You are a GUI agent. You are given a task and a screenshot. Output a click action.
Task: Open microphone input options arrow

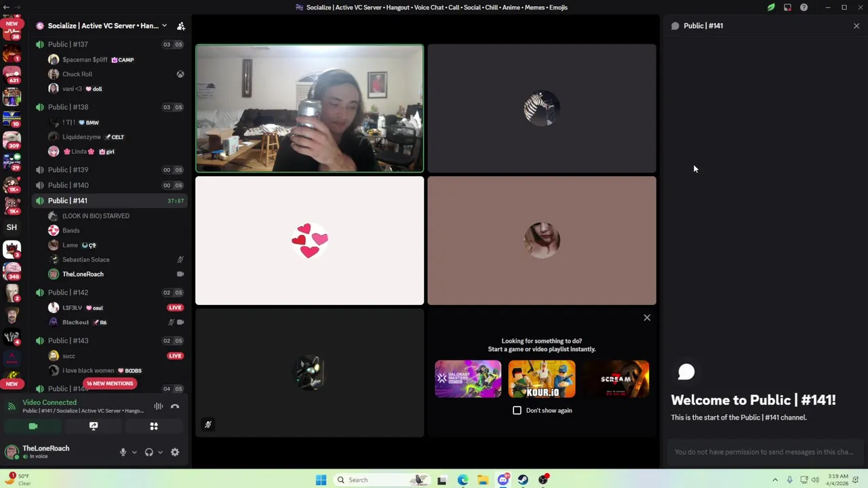point(134,452)
